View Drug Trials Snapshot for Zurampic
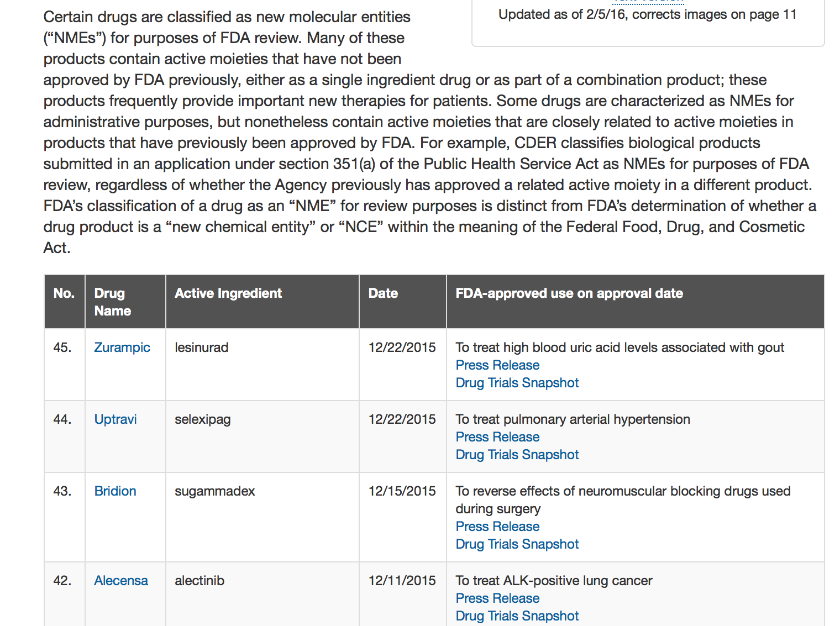 [x=517, y=383]
